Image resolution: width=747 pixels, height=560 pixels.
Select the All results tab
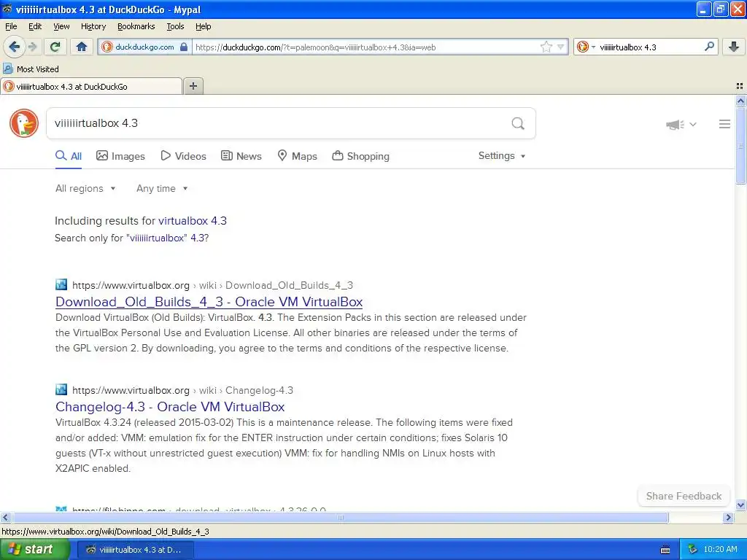tap(69, 156)
